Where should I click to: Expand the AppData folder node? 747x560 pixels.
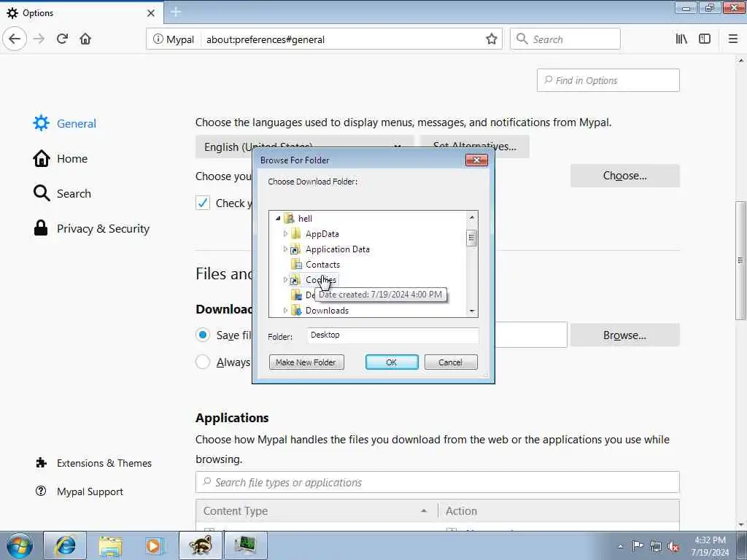285,233
